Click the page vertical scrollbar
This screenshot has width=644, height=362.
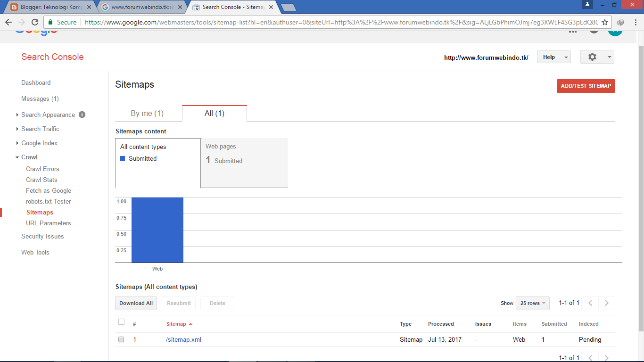(x=641, y=189)
